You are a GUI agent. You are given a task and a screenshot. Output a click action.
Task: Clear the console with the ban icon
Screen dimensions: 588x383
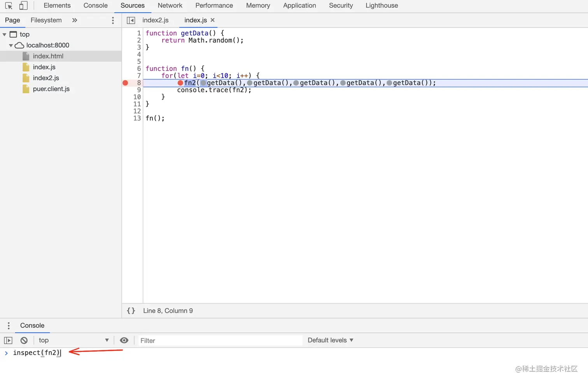(24, 340)
